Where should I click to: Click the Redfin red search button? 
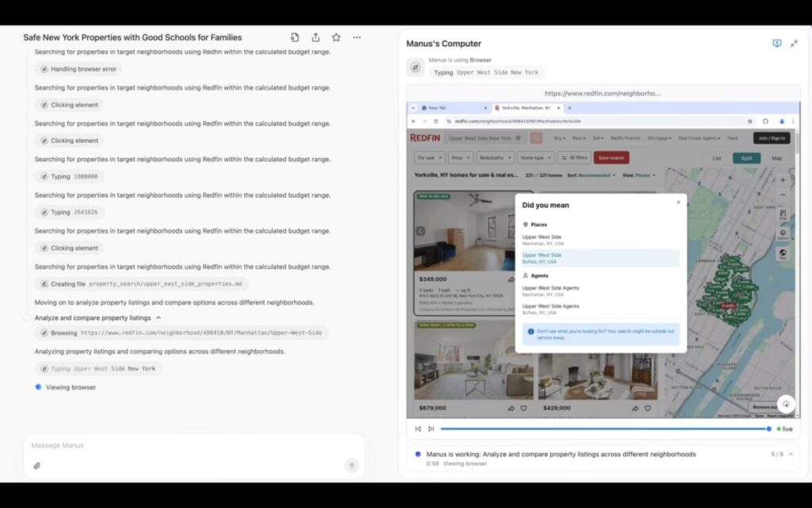coord(536,138)
